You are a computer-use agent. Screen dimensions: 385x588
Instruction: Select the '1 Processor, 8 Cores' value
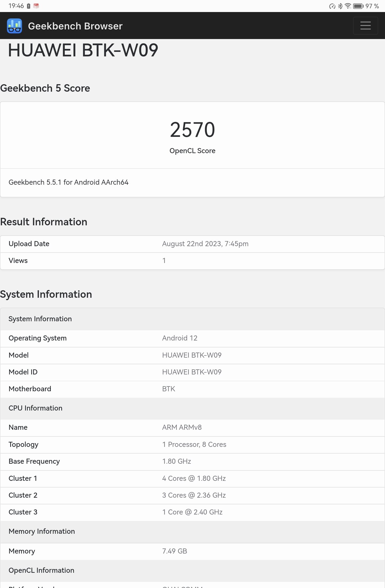pyautogui.click(x=194, y=444)
